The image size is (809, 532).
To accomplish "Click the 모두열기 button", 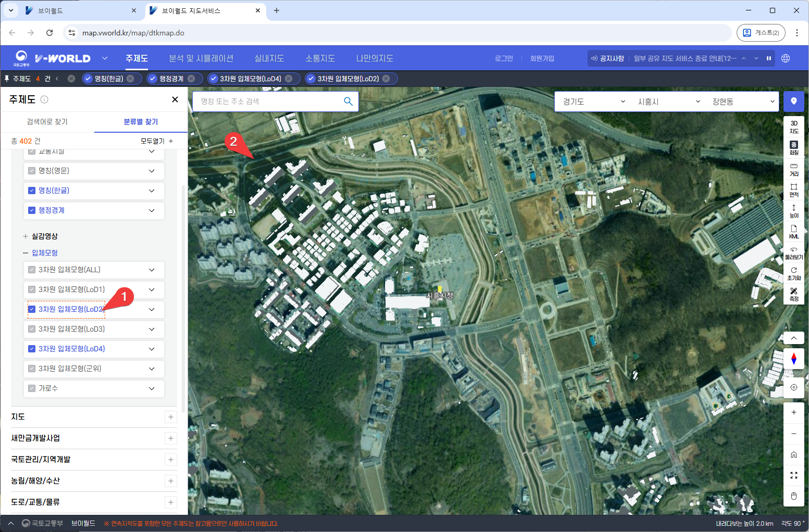I will [156, 141].
